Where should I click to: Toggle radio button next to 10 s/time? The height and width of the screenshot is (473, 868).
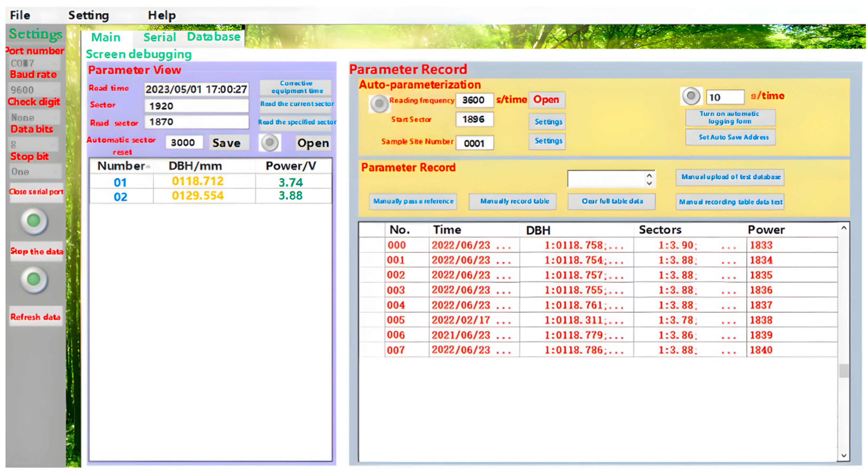point(691,96)
